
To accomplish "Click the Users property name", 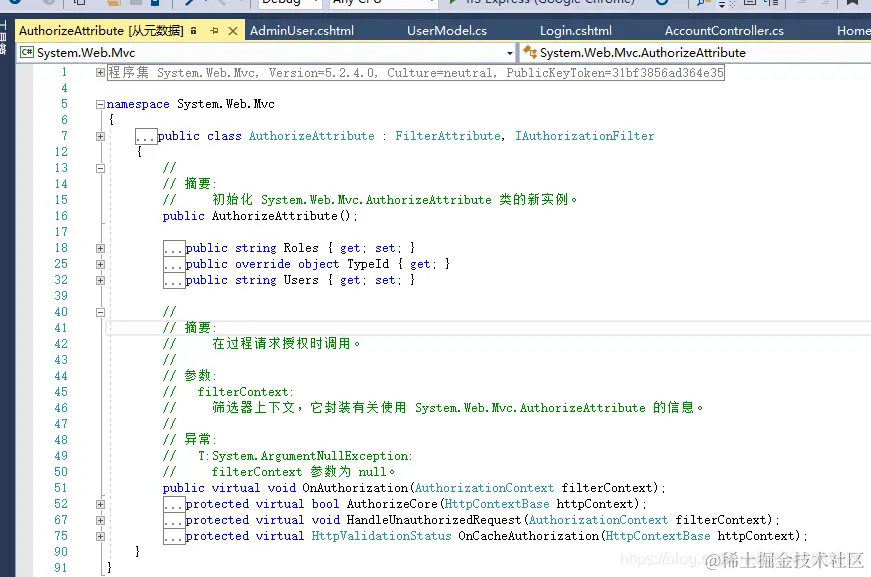I will [x=301, y=280].
